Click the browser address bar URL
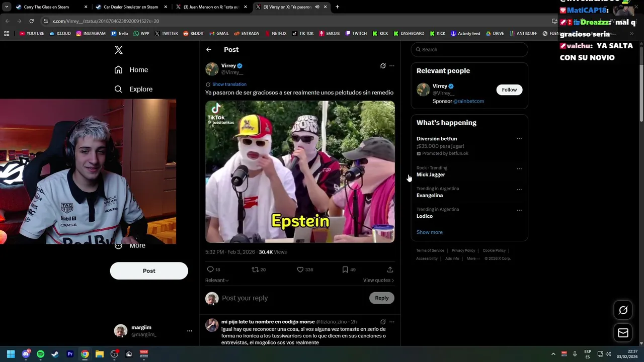 pyautogui.click(x=106, y=21)
